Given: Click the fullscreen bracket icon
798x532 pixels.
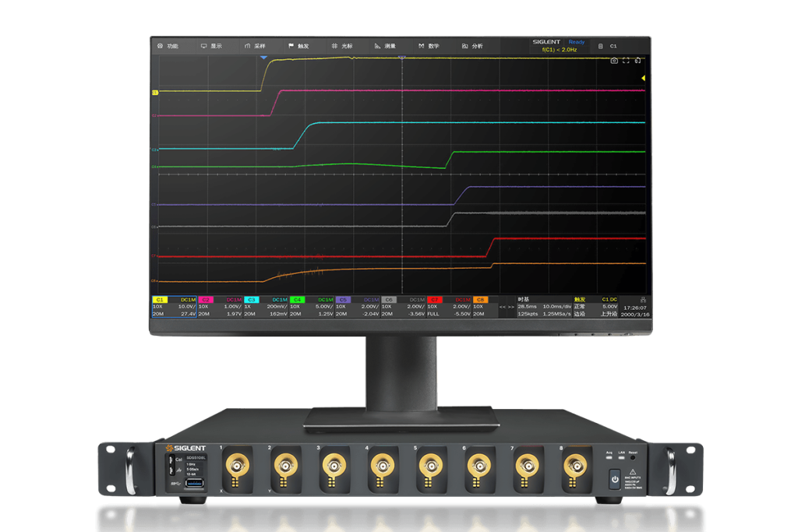Looking at the screenshot, I should click(626, 60).
